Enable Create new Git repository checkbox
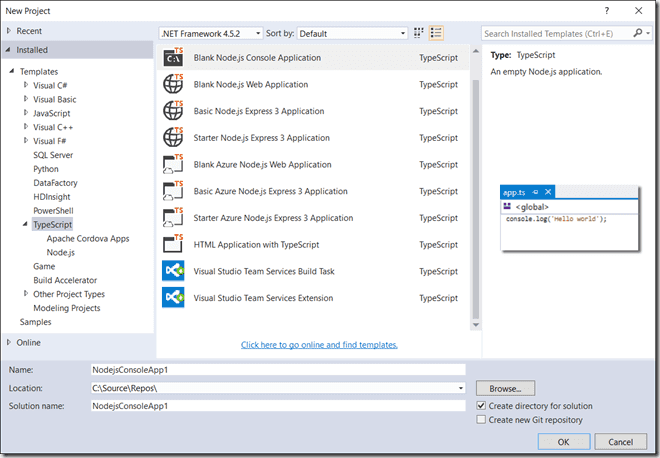 pyautogui.click(x=481, y=419)
